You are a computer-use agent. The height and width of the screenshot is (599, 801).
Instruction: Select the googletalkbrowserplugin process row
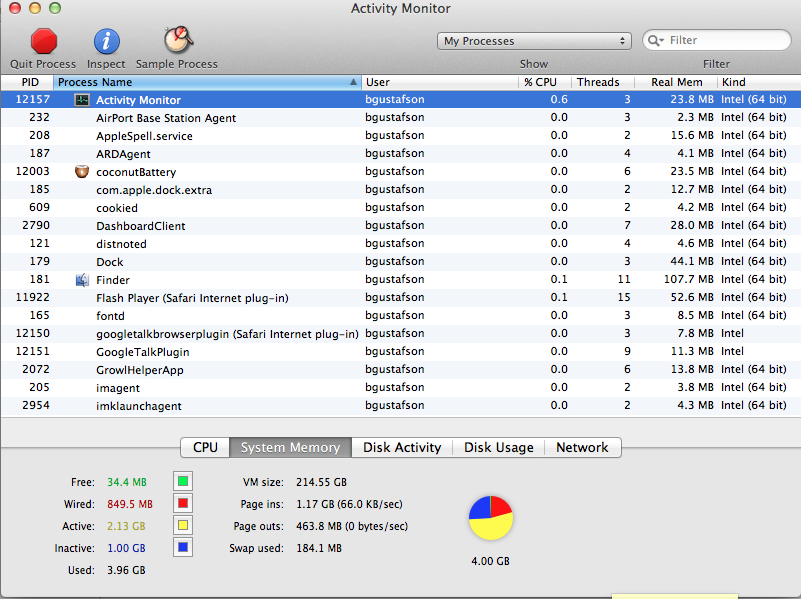(400, 333)
